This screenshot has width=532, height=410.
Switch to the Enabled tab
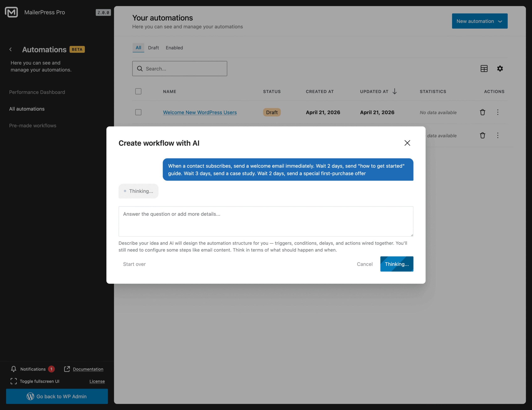pos(174,48)
